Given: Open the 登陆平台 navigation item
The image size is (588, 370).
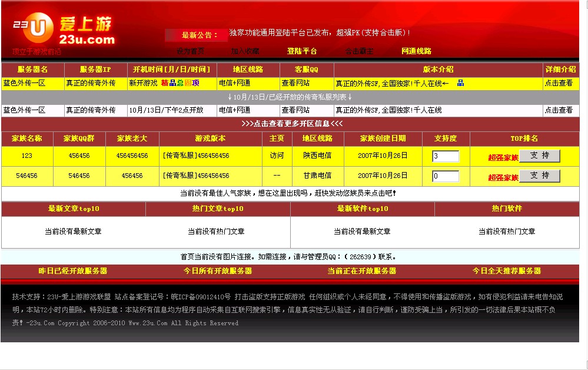Looking at the screenshot, I should pos(303,51).
